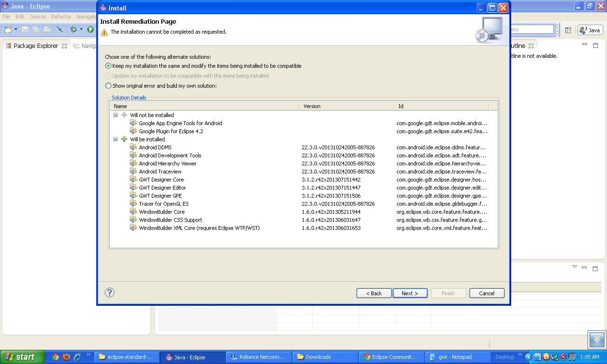Click the WindowBuilder Core feature icon

pos(133,212)
